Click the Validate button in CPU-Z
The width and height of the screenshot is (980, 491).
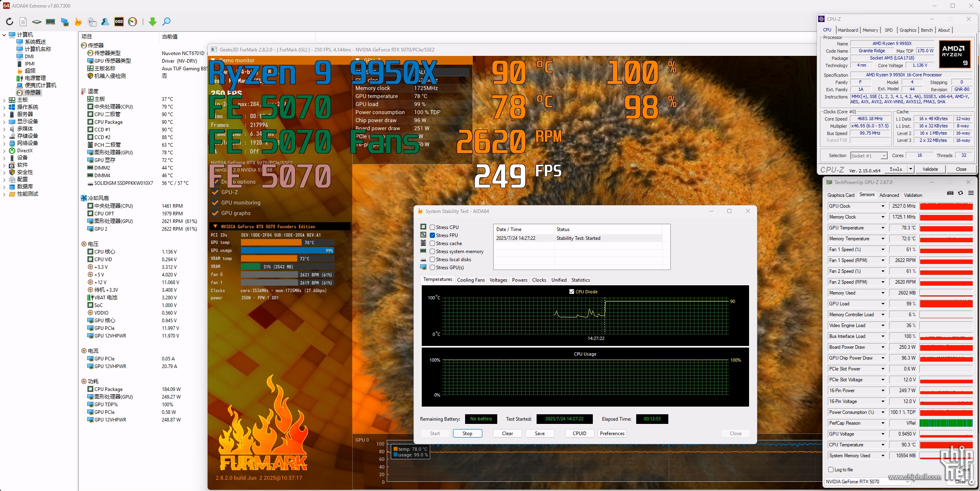coord(930,169)
